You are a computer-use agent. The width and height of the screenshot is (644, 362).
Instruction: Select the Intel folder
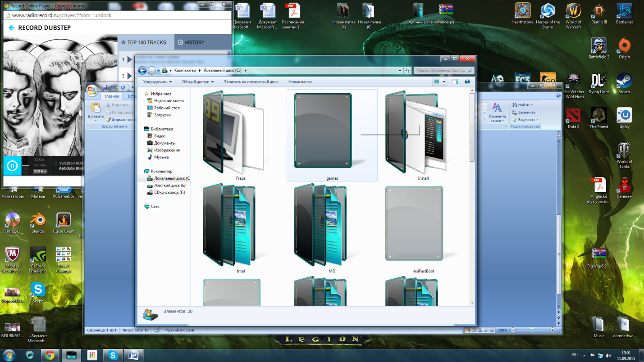240,229
